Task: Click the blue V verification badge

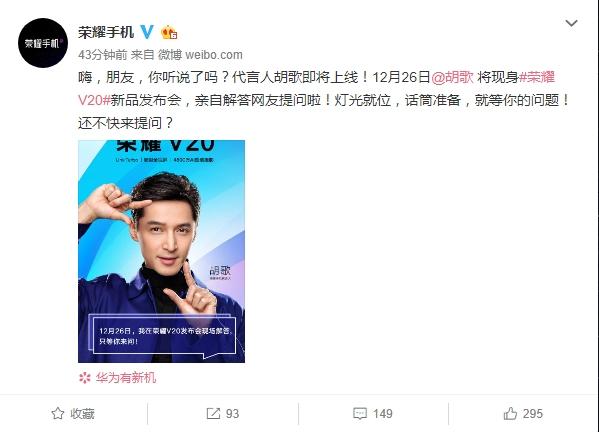Action: 147,32
